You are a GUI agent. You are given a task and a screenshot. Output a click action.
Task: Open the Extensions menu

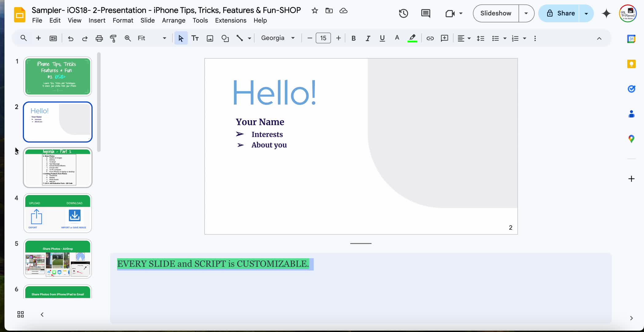231,20
